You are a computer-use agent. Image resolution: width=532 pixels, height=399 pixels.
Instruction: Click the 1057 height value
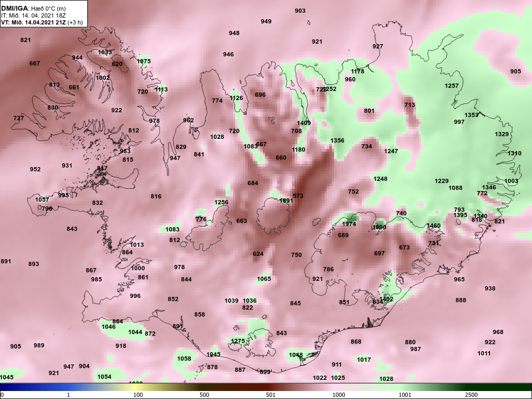coord(42,199)
